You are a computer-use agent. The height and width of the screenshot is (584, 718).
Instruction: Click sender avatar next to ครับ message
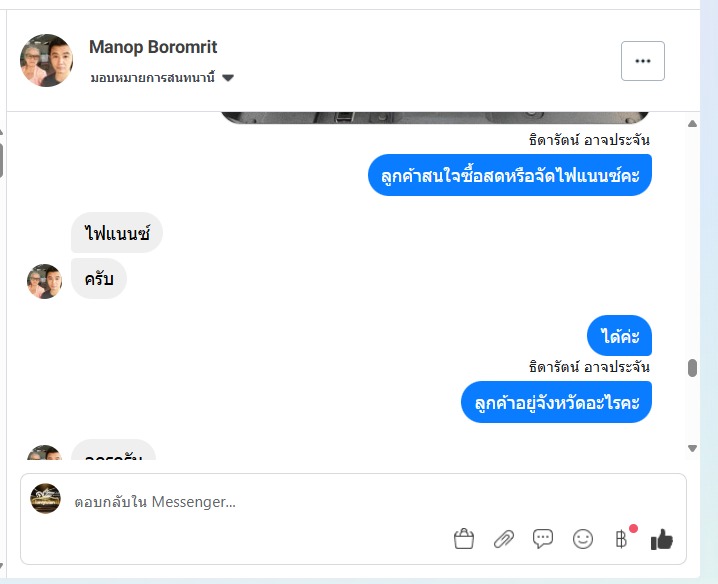coord(44,281)
